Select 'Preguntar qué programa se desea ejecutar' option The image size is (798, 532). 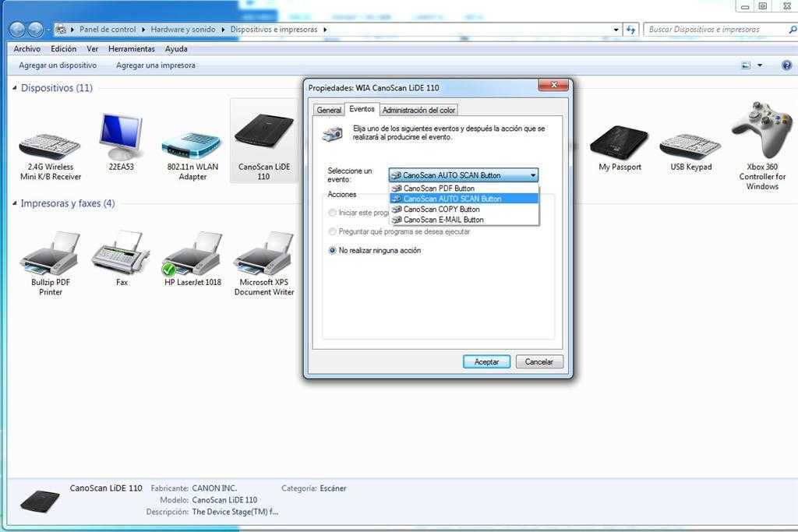tap(332, 231)
